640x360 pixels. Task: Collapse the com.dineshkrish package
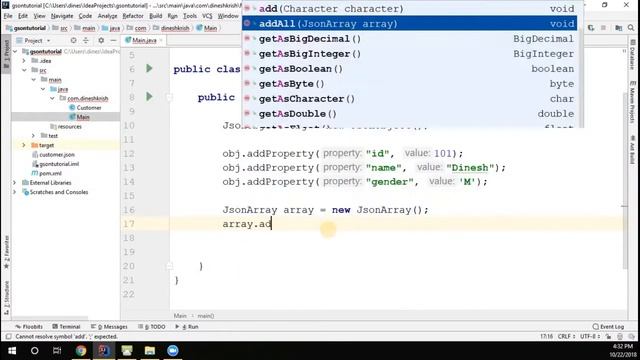click(52, 98)
